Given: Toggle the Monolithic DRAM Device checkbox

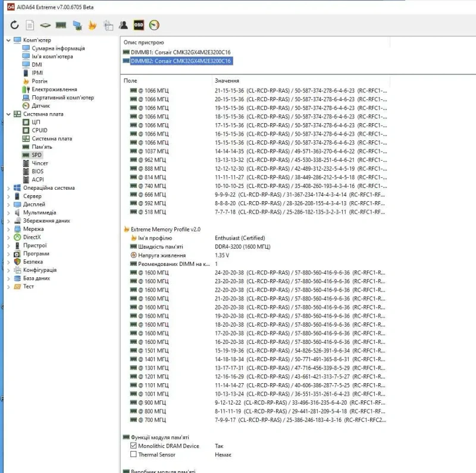Looking at the screenshot, I should click(x=133, y=446).
